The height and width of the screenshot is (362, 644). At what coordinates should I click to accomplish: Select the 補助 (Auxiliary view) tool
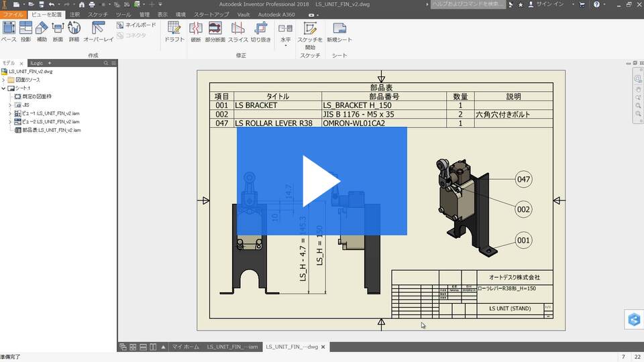tap(42, 32)
